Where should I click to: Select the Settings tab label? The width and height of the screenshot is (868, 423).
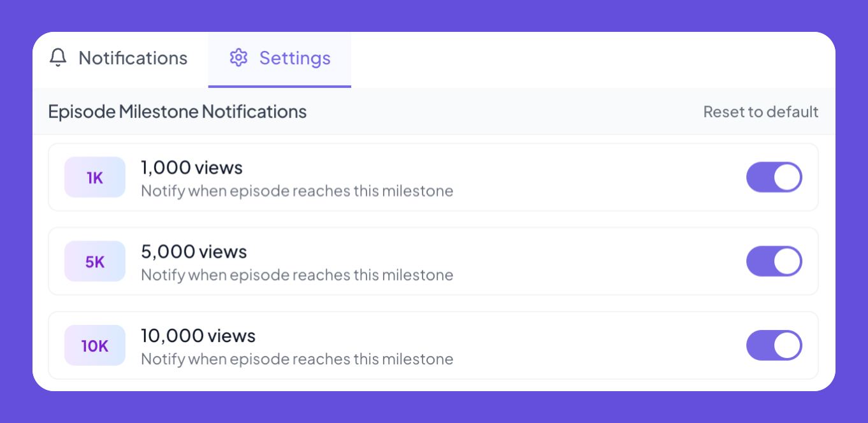tap(294, 59)
